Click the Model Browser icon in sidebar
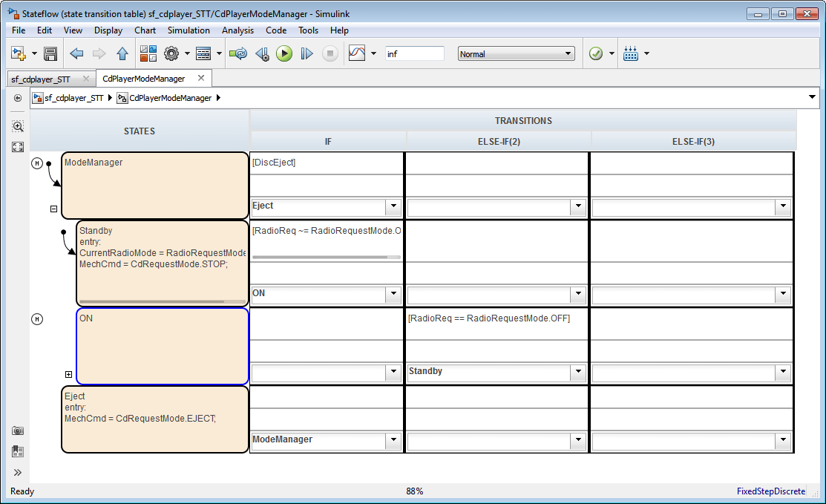This screenshot has width=826, height=504. coord(18,451)
